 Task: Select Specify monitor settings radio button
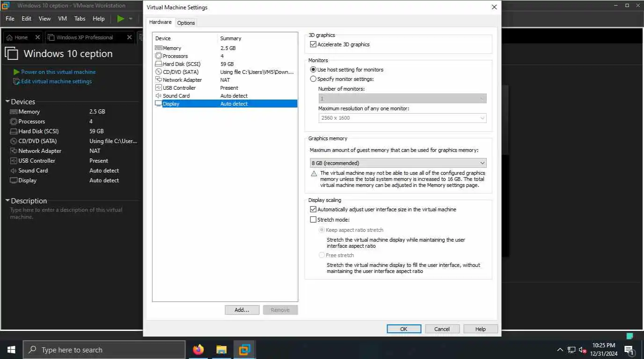[314, 79]
